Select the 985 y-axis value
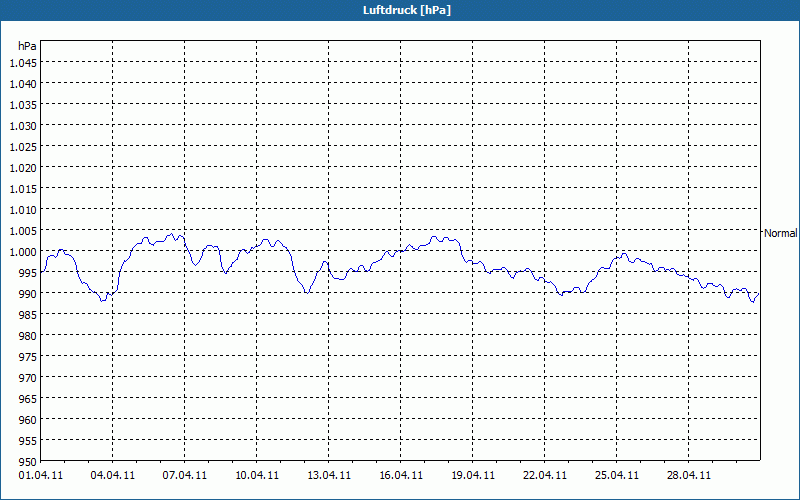The image size is (800, 500). point(28,315)
